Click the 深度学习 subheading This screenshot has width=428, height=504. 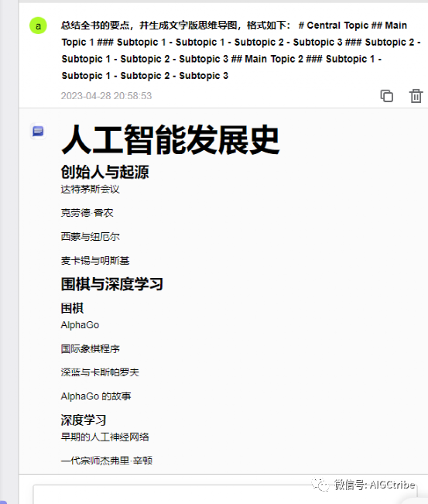(84, 420)
